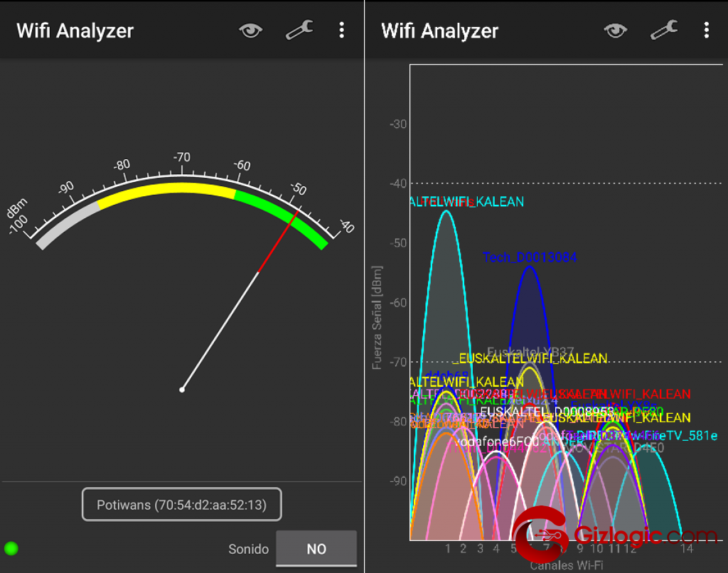Viewport: 728px width, 573px height.
Task: Click the '-80' mark on the gauge
Action: [122, 165]
